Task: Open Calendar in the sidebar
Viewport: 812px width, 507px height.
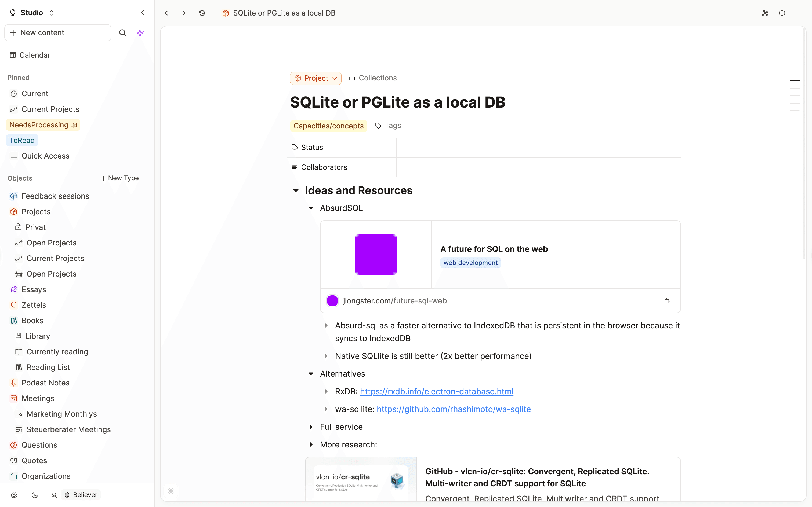Action: coord(35,55)
